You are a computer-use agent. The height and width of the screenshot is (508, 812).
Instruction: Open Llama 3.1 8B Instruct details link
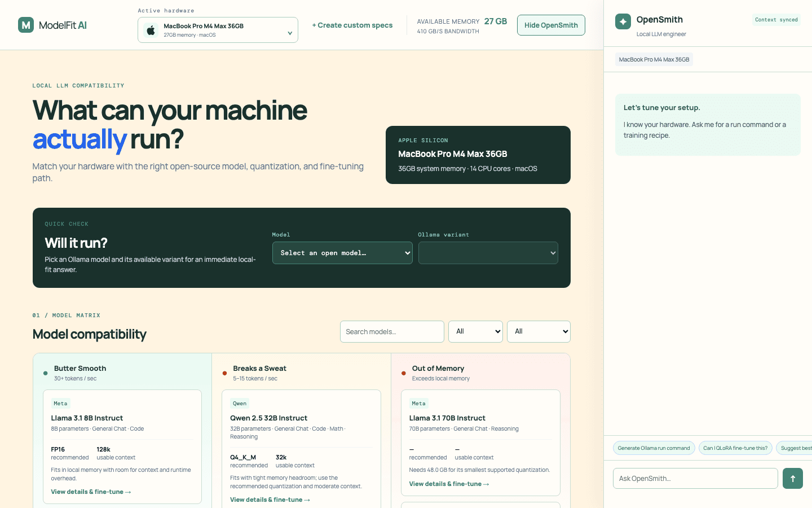coord(91,492)
